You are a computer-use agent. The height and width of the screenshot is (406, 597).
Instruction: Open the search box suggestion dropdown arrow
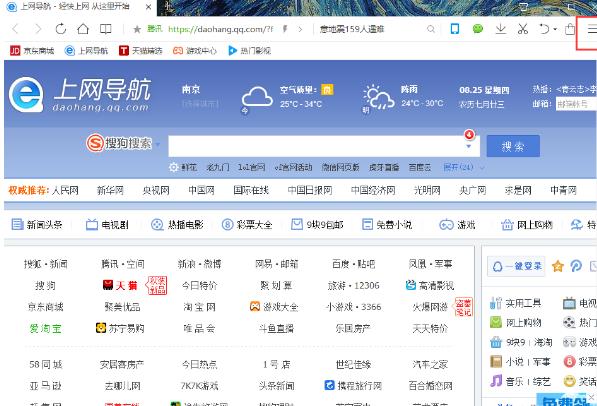(x=469, y=147)
